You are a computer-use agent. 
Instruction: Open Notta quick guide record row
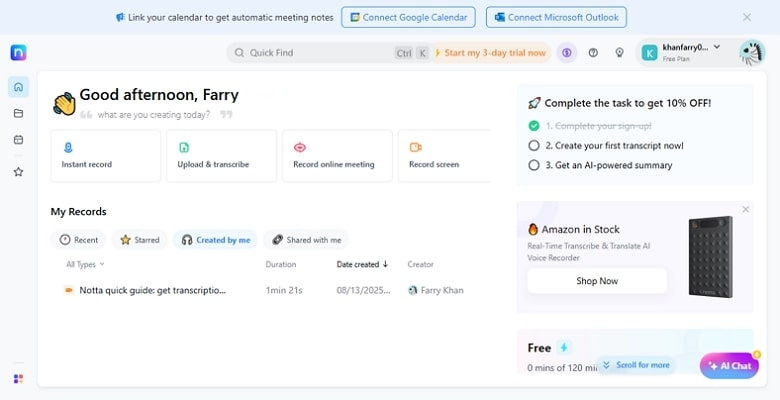[x=264, y=290]
